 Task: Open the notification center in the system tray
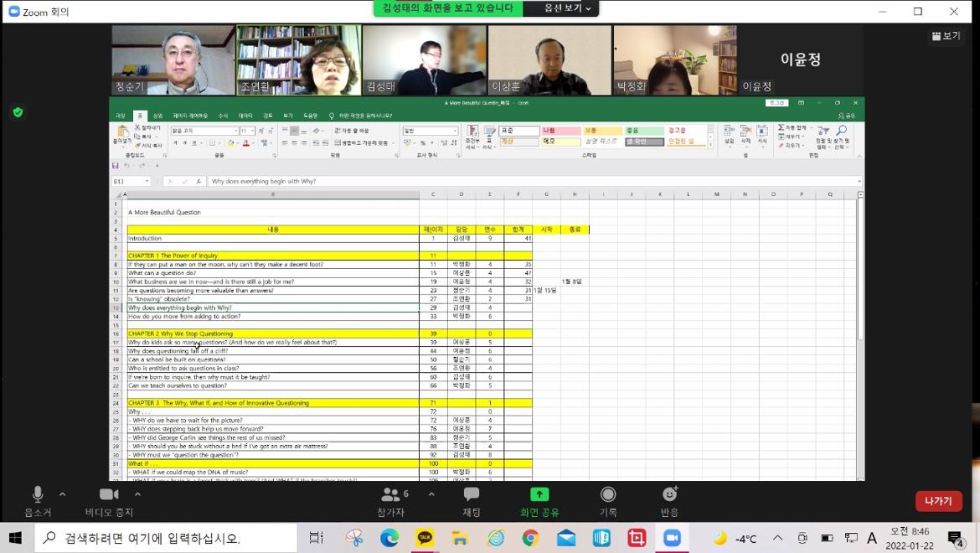[x=955, y=538]
